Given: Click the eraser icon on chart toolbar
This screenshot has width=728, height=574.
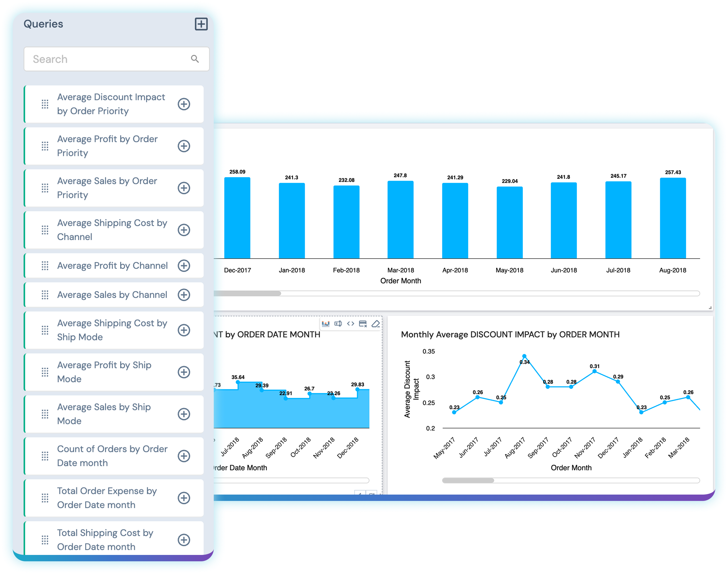Looking at the screenshot, I should [376, 324].
